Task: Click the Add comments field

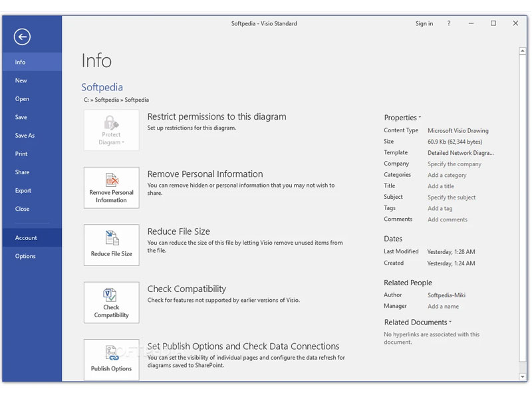Action: (x=447, y=219)
